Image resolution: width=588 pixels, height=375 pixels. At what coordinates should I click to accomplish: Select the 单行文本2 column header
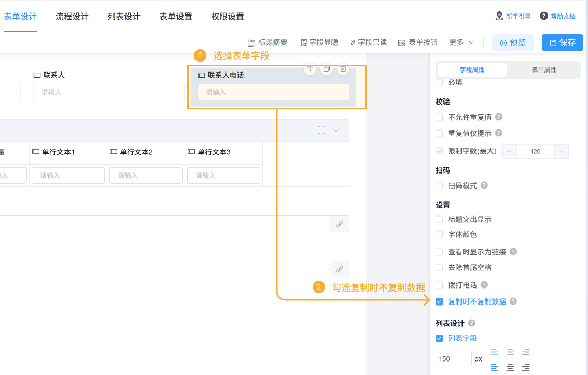click(x=146, y=152)
